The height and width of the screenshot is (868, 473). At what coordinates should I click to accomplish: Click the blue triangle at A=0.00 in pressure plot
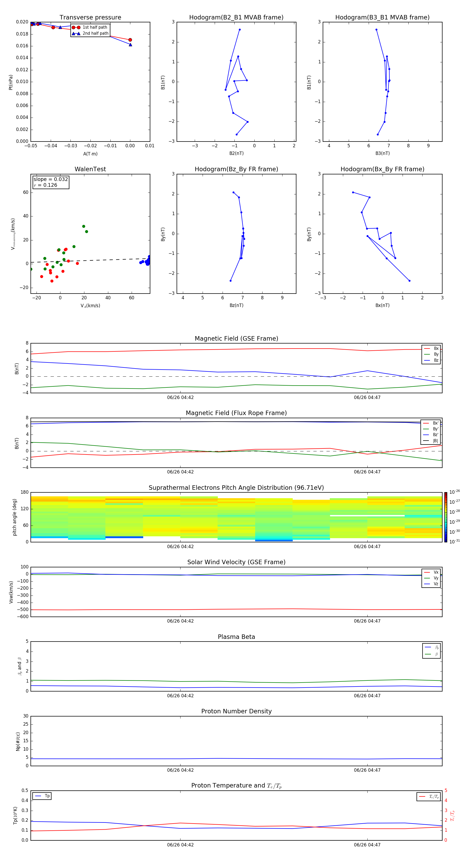(x=130, y=44)
